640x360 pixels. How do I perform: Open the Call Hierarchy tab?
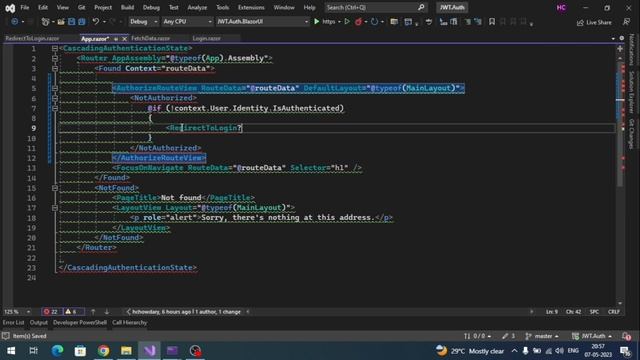click(129, 322)
